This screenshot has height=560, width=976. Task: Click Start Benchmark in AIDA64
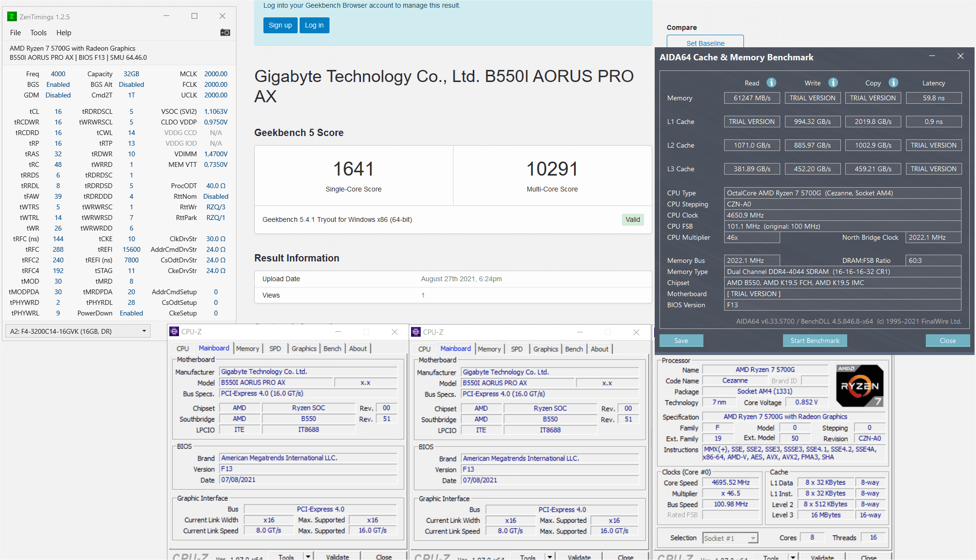pyautogui.click(x=815, y=341)
